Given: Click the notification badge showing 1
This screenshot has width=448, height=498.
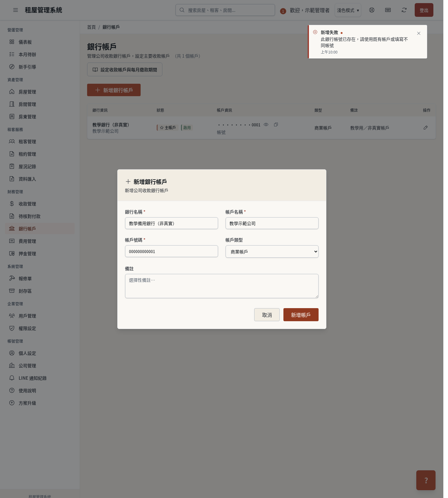Looking at the screenshot, I should point(283,11).
